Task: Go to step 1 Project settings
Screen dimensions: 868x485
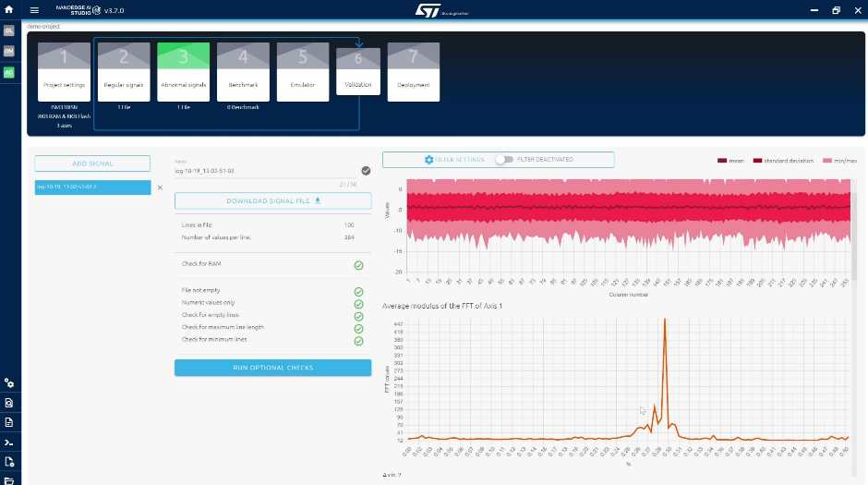Action: [x=65, y=72]
